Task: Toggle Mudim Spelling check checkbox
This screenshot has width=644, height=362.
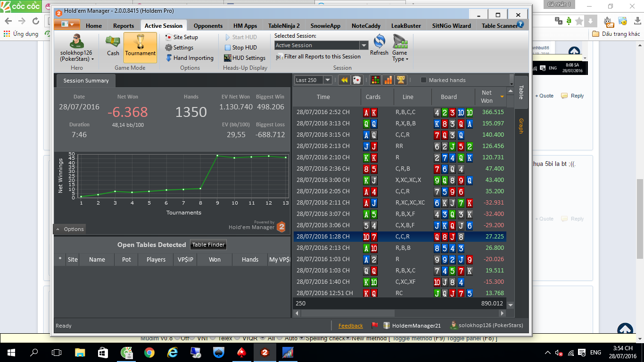Action: pos(302,338)
